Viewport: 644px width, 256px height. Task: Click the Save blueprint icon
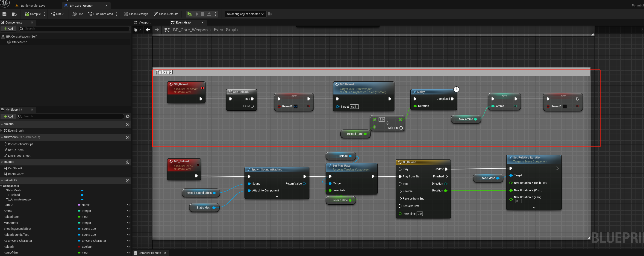tap(4, 14)
